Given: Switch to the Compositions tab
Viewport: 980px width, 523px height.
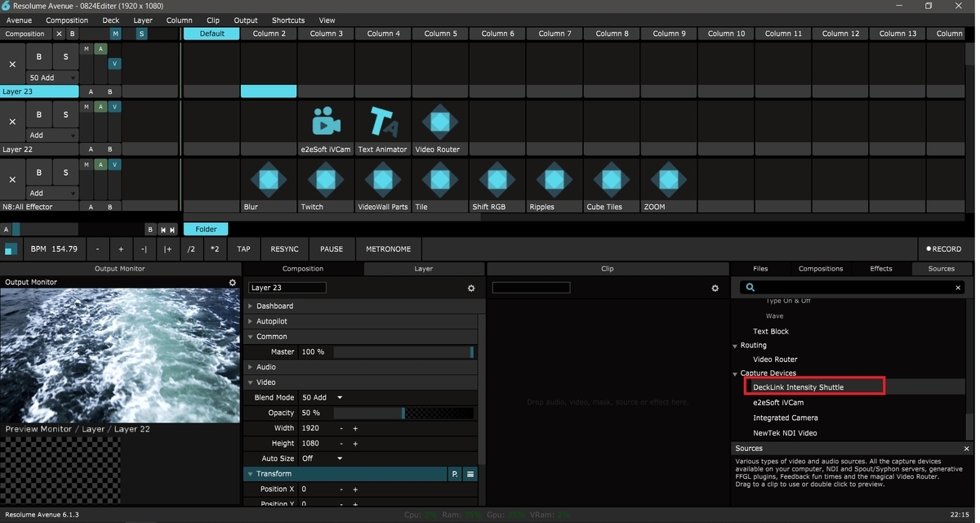Looking at the screenshot, I should pyautogui.click(x=821, y=268).
